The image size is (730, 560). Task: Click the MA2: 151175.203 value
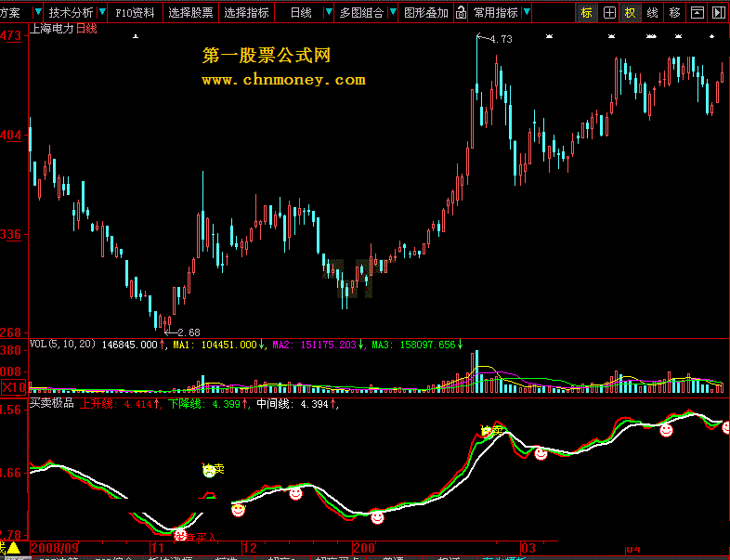coord(314,345)
